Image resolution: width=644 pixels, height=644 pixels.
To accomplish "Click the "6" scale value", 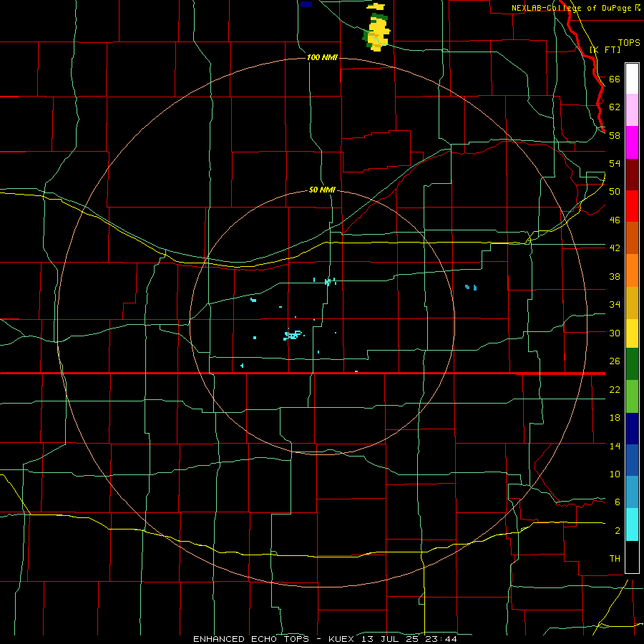I will pyautogui.click(x=618, y=502).
